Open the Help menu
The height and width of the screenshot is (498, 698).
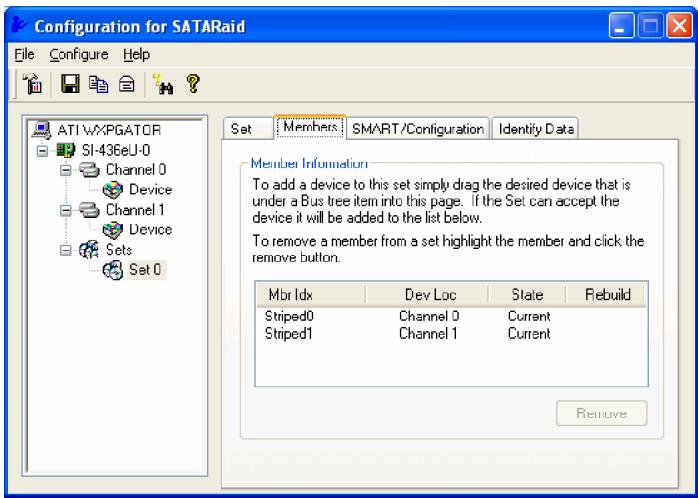coord(137,55)
